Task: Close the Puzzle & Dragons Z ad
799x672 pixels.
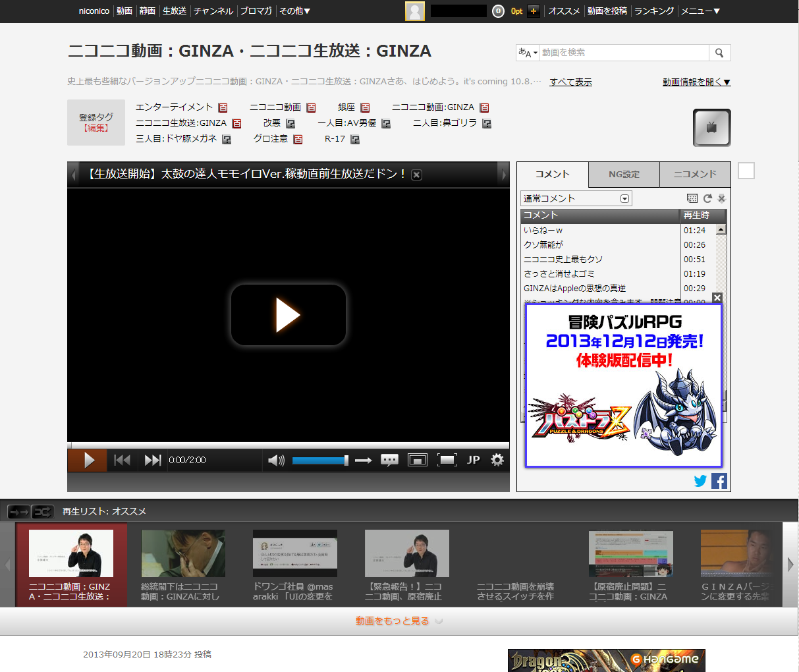Action: coord(717,298)
